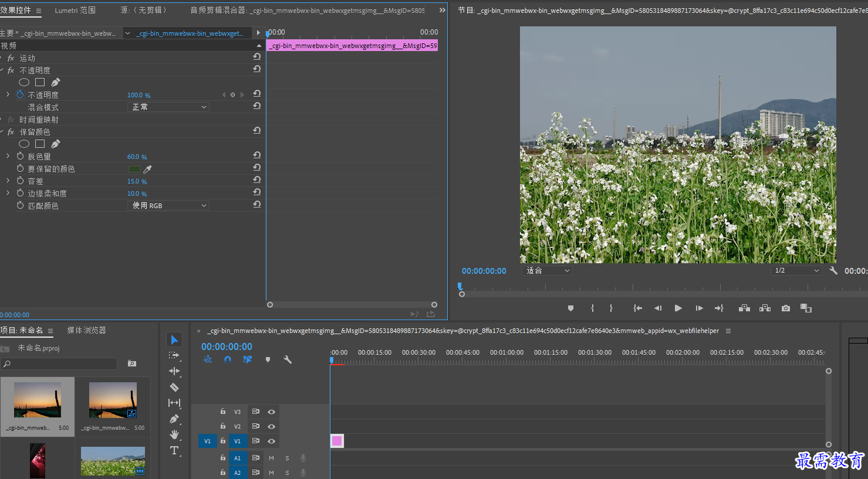This screenshot has height=479, width=868.
Task: Expand 不透明度 parameter row
Action: (8, 94)
